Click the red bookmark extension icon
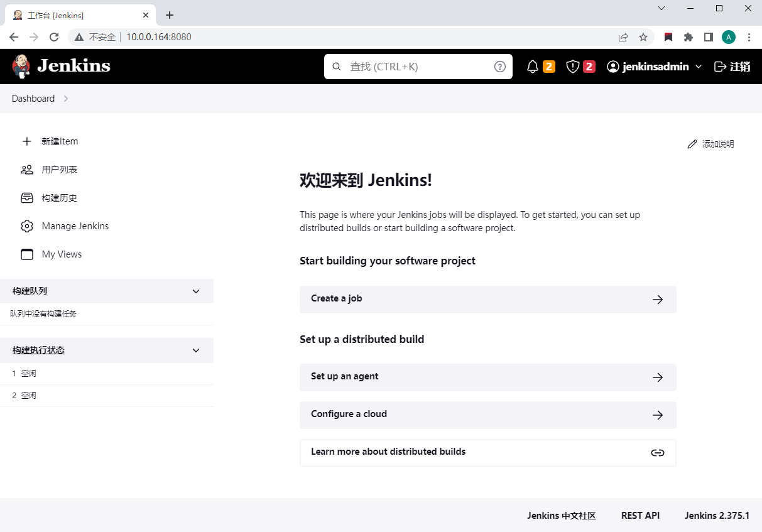 click(x=668, y=37)
